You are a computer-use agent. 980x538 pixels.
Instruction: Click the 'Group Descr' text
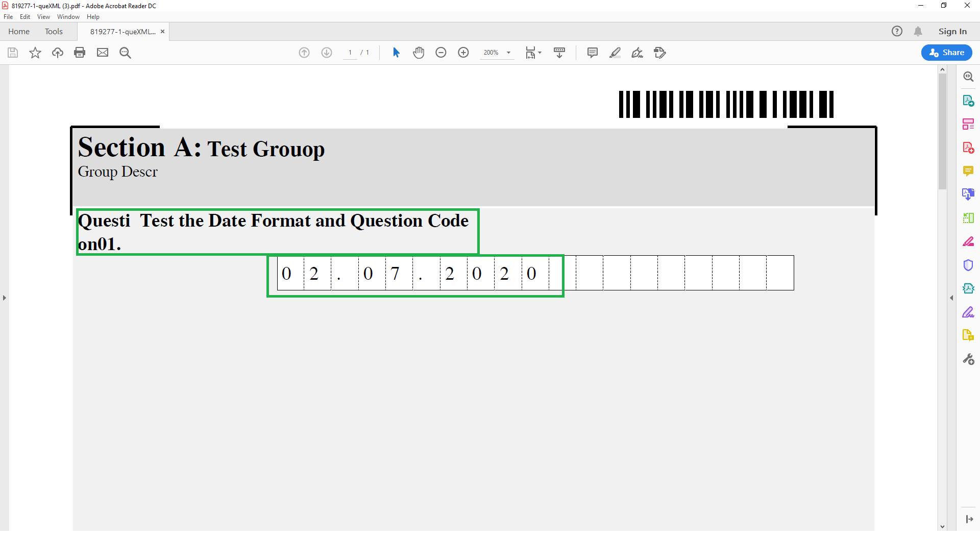pos(117,172)
